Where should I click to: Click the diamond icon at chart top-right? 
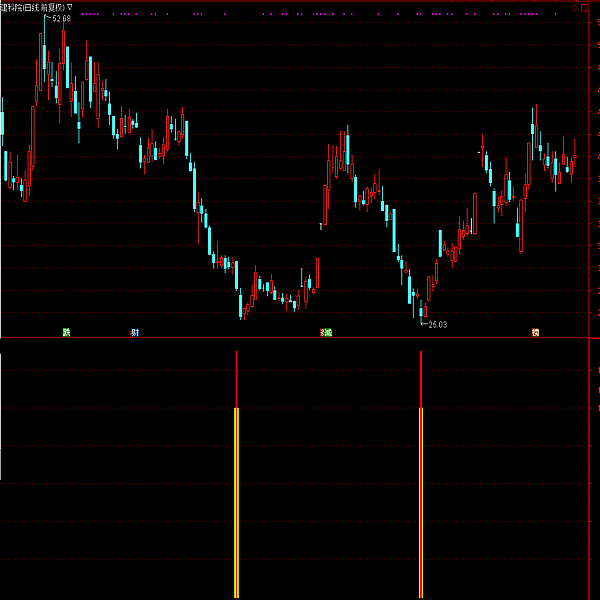tap(572, 6)
